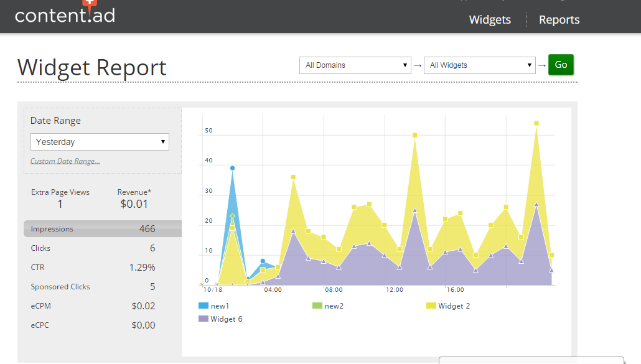This screenshot has width=641, height=364.
Task: Expand the All Domains dropdown
Action: [x=355, y=65]
